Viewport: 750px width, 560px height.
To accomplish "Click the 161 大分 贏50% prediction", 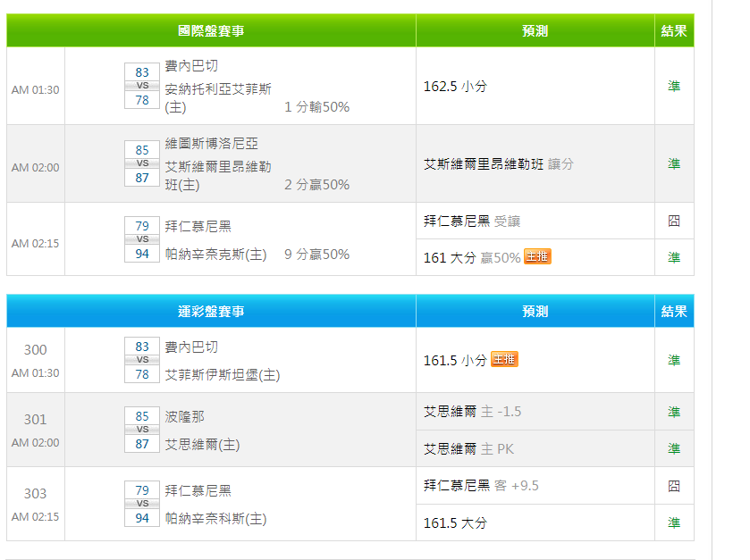I will click(x=472, y=257).
